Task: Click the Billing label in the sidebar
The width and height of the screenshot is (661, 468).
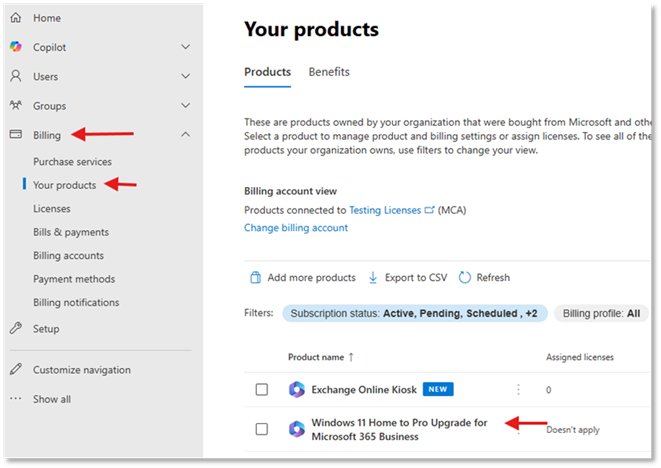Action: pyautogui.click(x=47, y=135)
